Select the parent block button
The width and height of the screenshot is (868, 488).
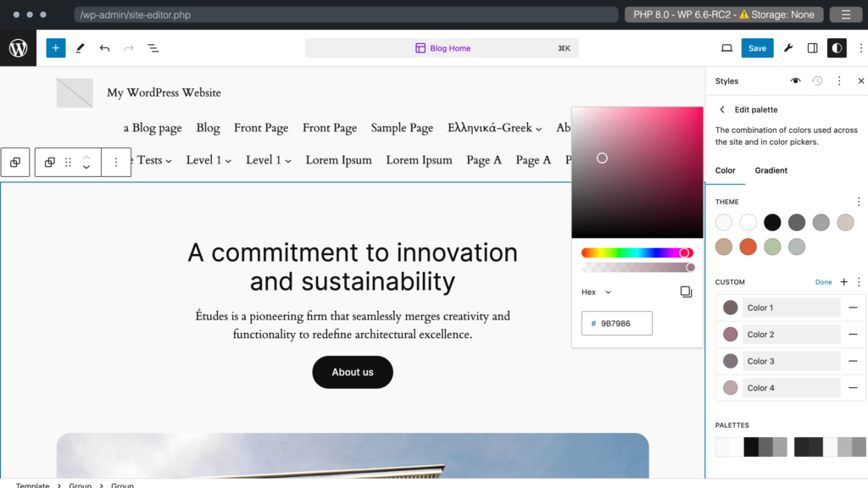pyautogui.click(x=15, y=162)
